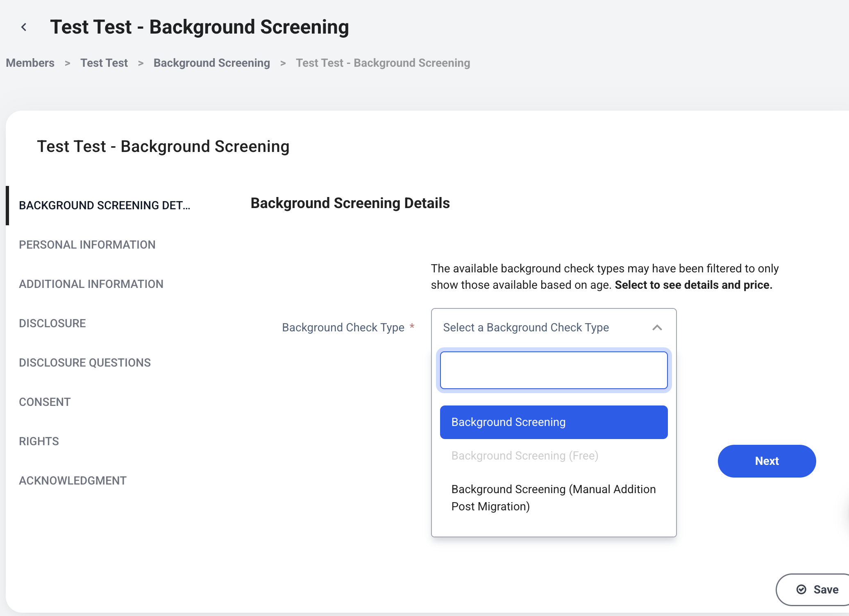
Task: Go to Additional Information step
Action: (91, 284)
